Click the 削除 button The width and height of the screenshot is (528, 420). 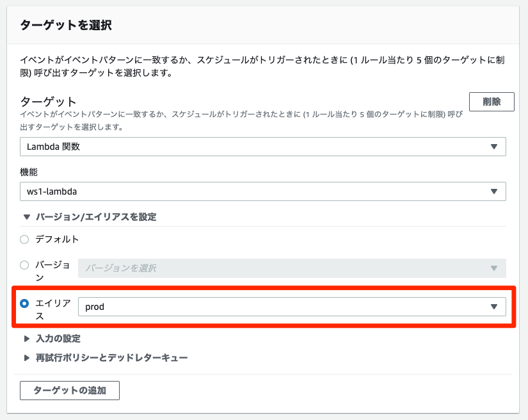(x=492, y=102)
